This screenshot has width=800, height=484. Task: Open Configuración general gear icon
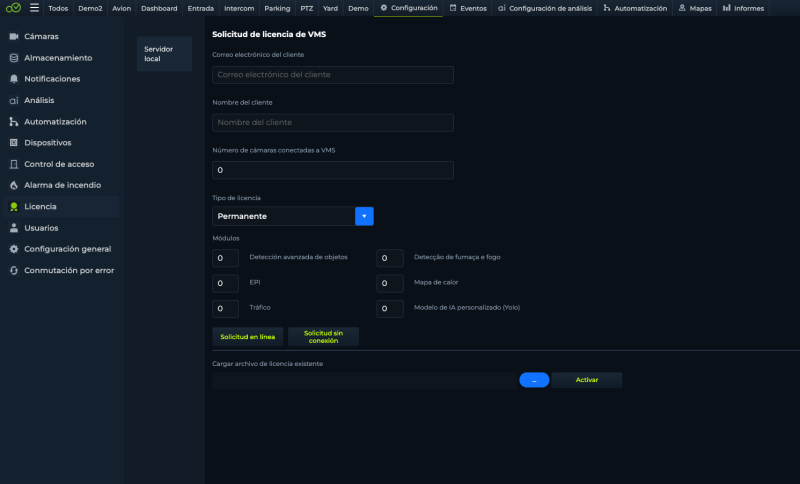pyautogui.click(x=14, y=249)
